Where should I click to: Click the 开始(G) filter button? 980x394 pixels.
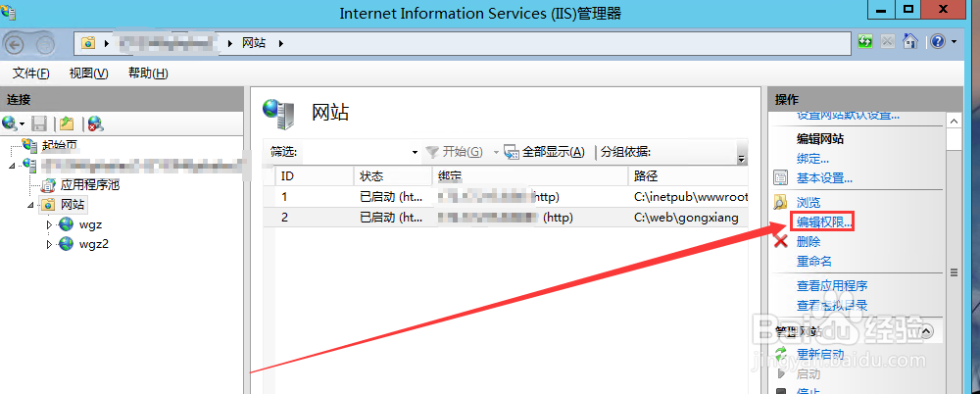coord(455,151)
